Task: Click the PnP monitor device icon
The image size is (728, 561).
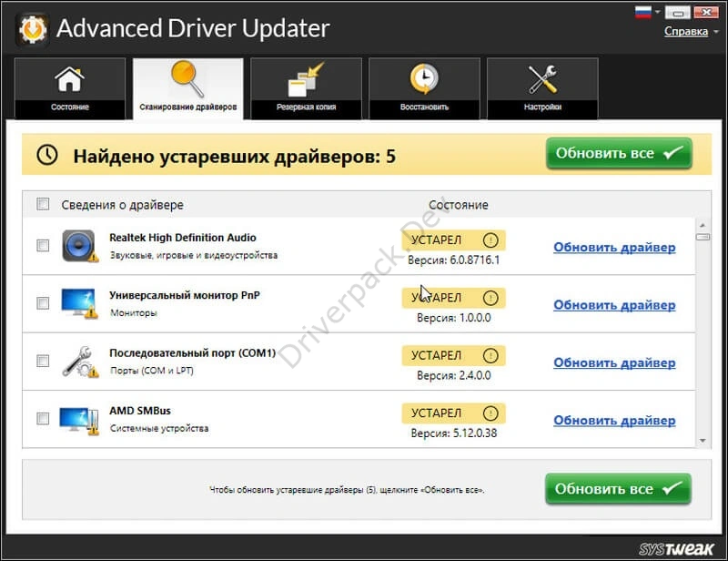Action: point(79,303)
